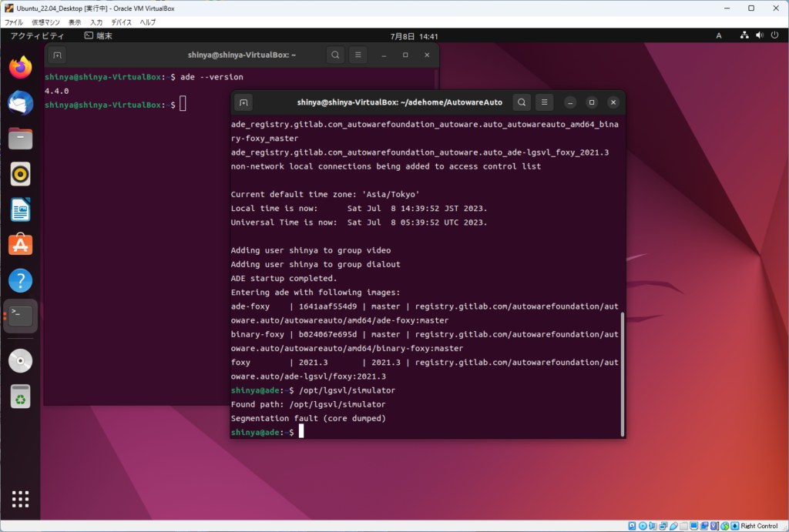
Task: Open the Trash icon in dock
Action: 20,396
